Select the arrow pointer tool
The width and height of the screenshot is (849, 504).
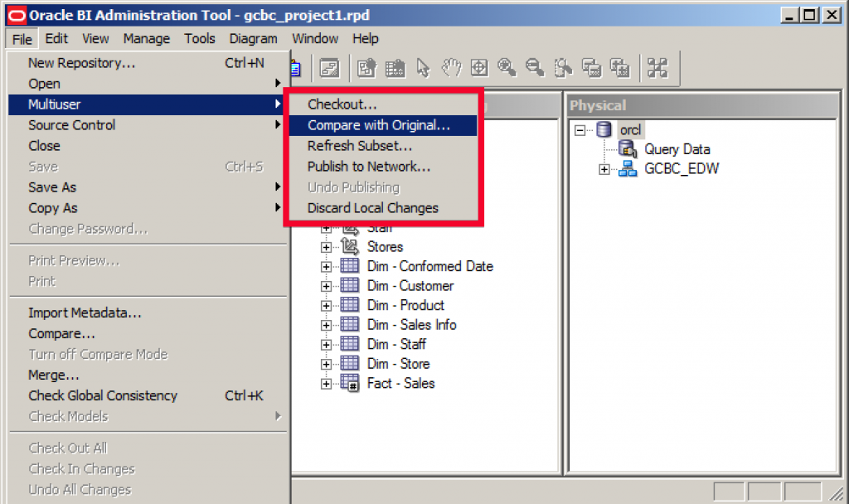423,68
